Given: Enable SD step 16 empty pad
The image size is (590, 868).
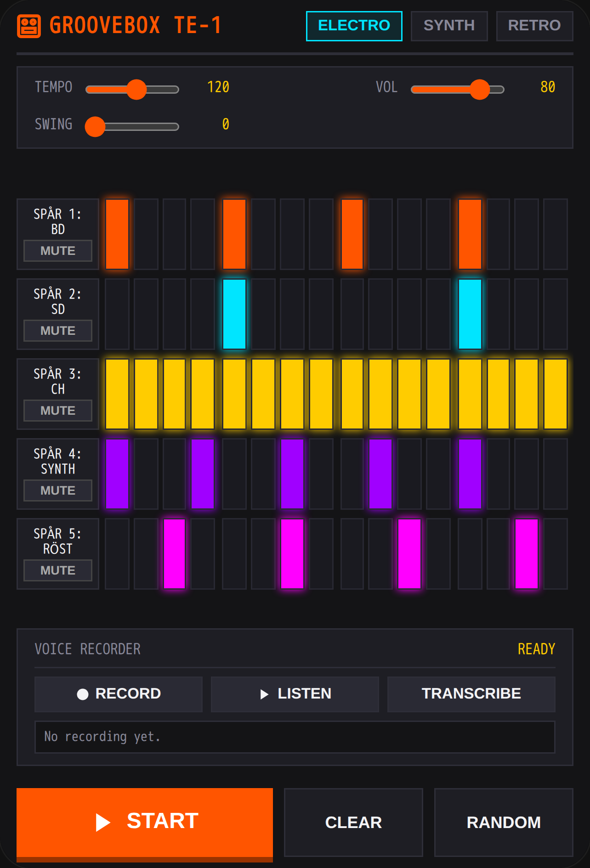Looking at the screenshot, I should point(556,314).
